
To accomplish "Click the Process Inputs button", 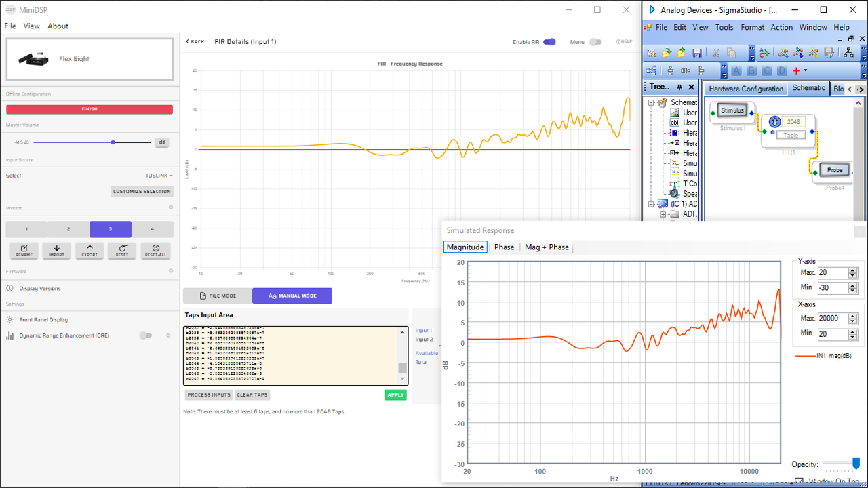I will [209, 394].
